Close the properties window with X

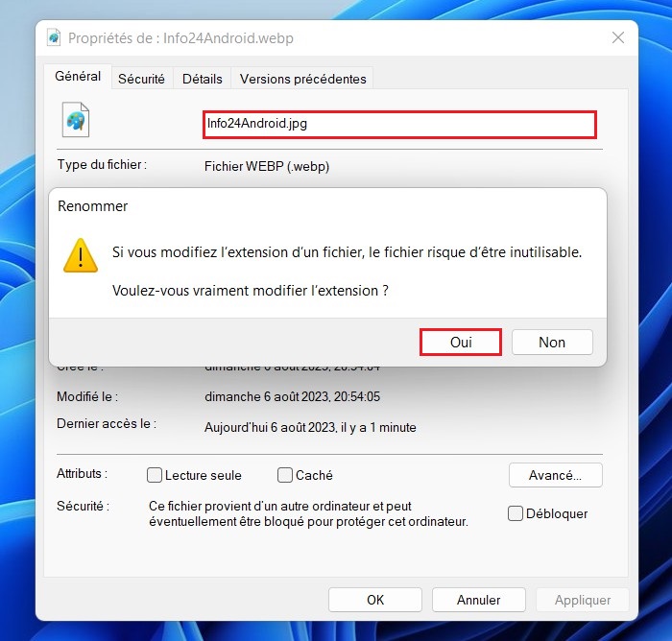point(618,37)
